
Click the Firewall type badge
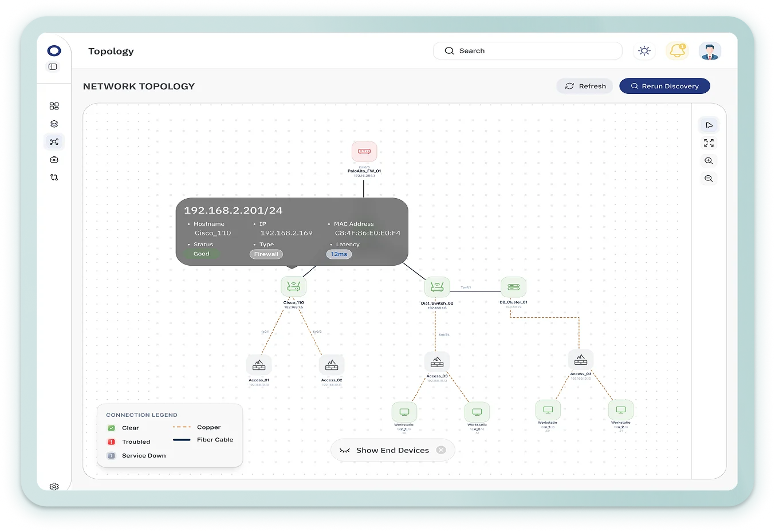pos(266,254)
